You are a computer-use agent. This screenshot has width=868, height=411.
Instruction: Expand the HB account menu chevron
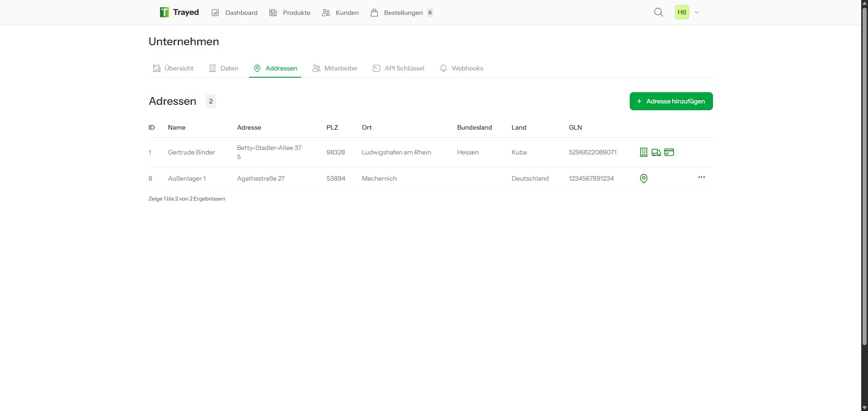click(697, 12)
